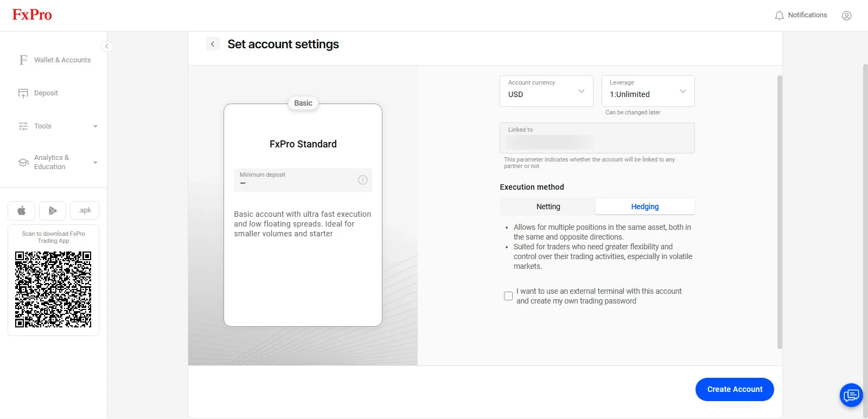The image size is (868, 419).
Task: Select the Netting execution method
Action: pos(548,207)
